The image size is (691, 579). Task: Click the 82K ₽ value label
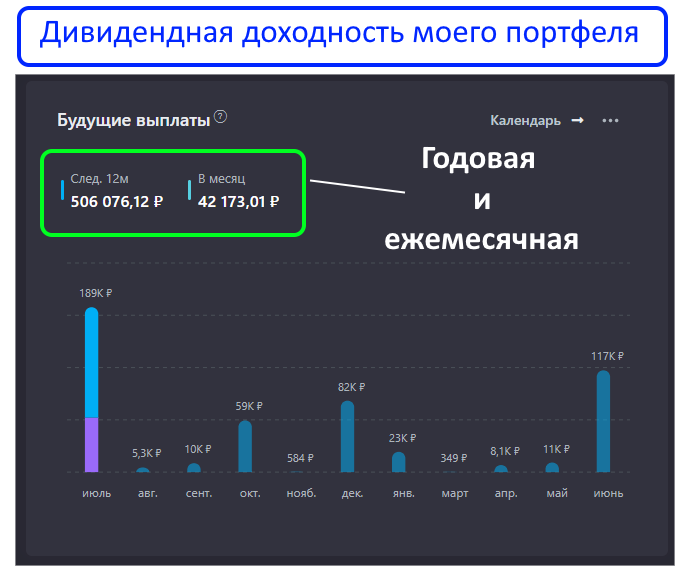pyautogui.click(x=351, y=387)
